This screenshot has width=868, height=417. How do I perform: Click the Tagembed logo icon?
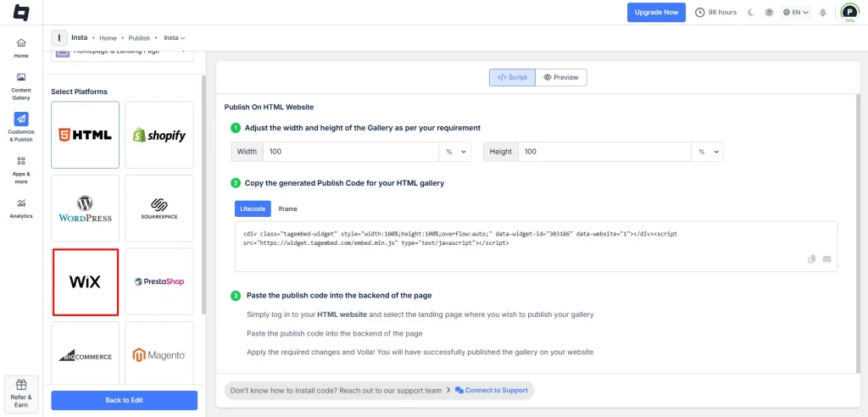[21, 12]
